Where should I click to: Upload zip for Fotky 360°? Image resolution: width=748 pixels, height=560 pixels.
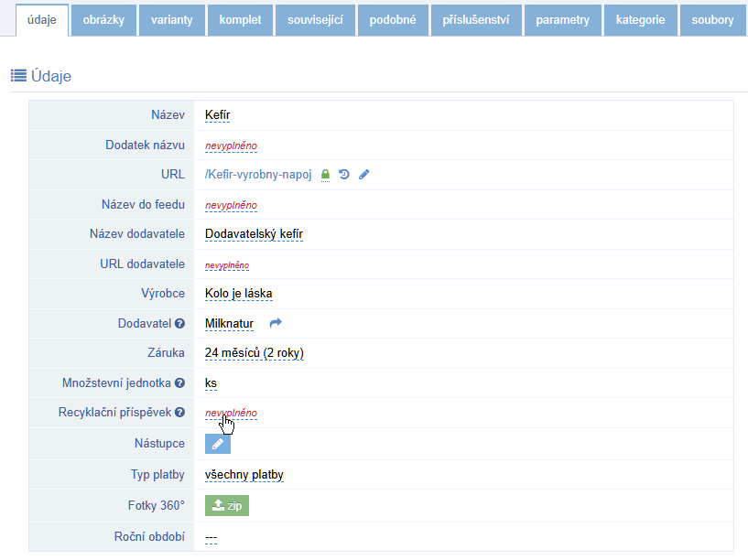[226, 505]
